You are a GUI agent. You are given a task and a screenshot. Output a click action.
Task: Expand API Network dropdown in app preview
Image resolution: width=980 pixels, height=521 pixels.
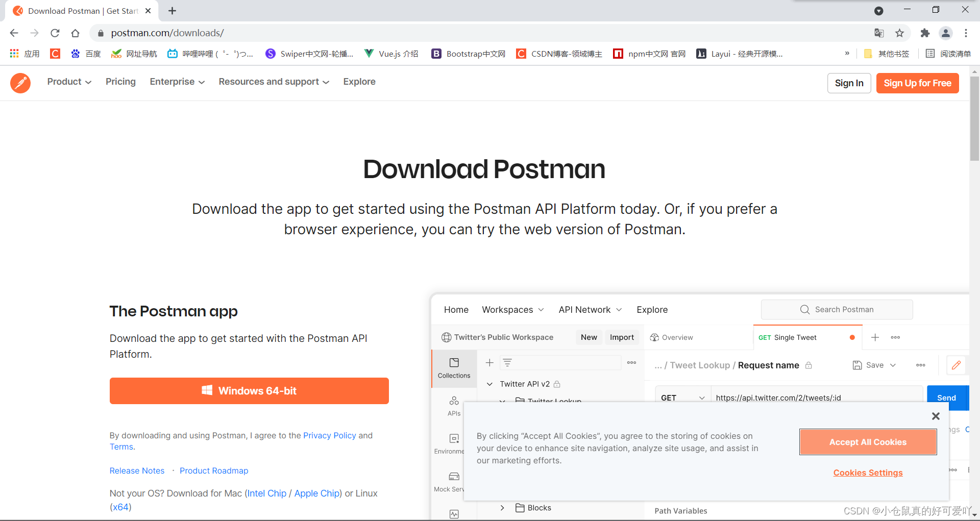point(590,310)
